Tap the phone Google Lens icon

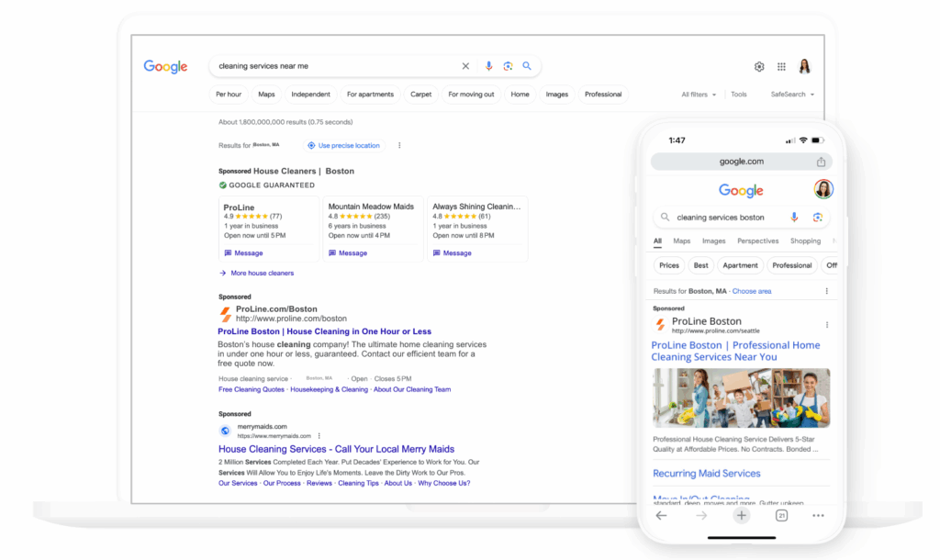click(x=818, y=217)
